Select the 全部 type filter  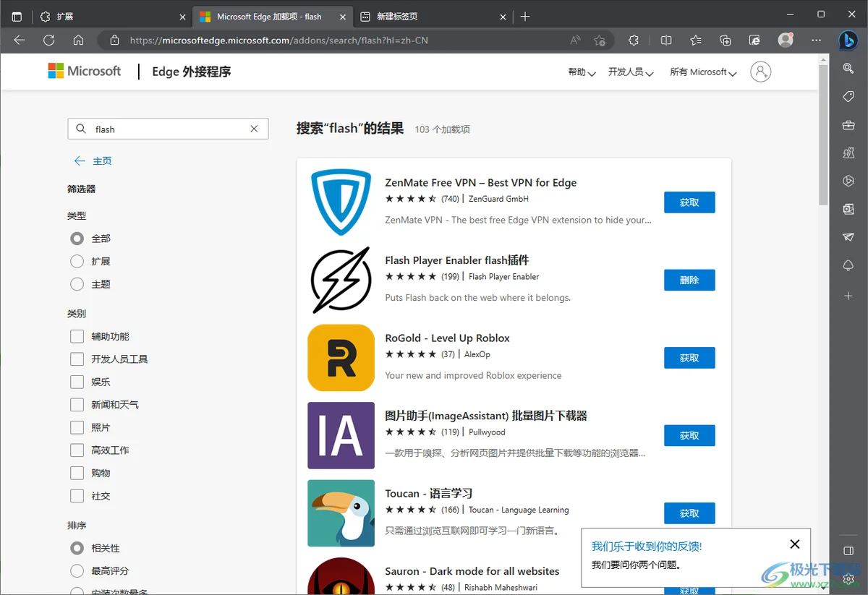tap(77, 239)
